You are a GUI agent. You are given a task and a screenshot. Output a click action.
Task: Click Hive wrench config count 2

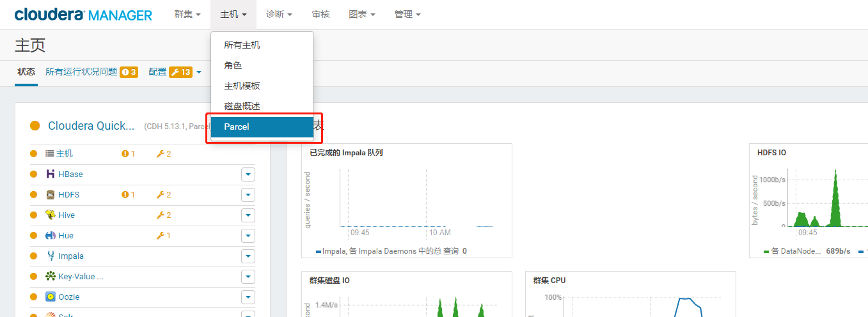click(164, 215)
